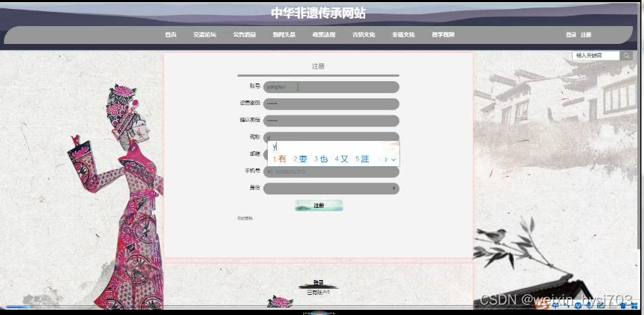Click the search magnifier icon
Viewport: 644px width, 315px height.
click(626, 56)
